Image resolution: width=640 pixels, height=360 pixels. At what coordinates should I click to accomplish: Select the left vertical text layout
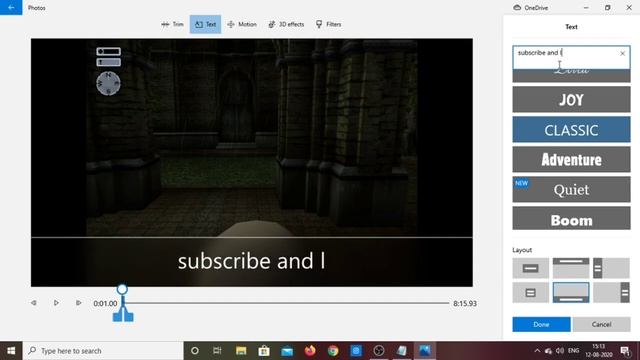coord(611,268)
